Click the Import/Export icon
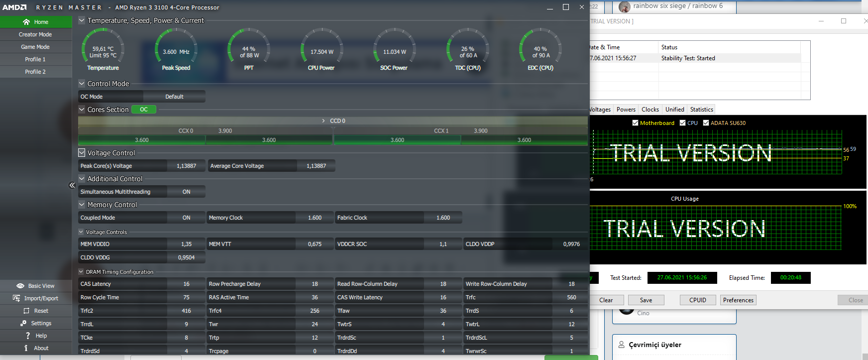This screenshot has height=360, width=868. coord(16,298)
